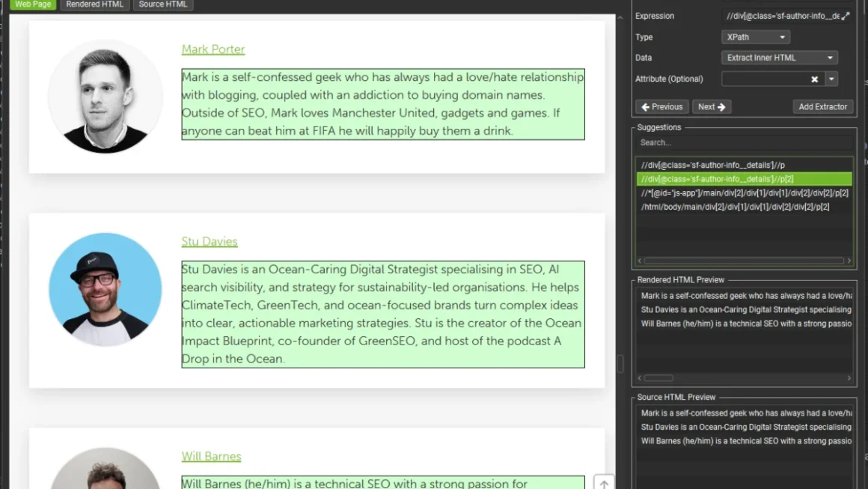The width and height of the screenshot is (868, 489).
Task: Click the Previous button
Action: click(x=662, y=107)
